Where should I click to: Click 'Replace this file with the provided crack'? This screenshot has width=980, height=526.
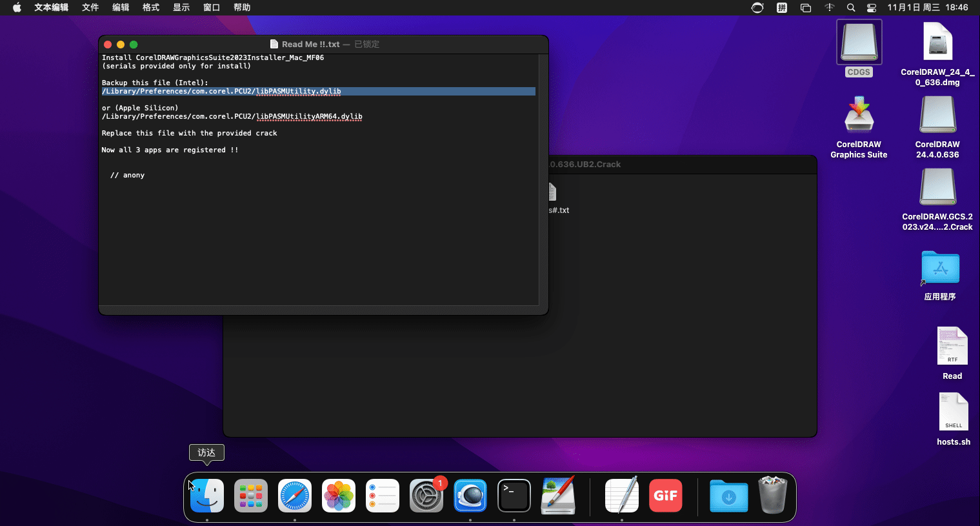(x=189, y=133)
